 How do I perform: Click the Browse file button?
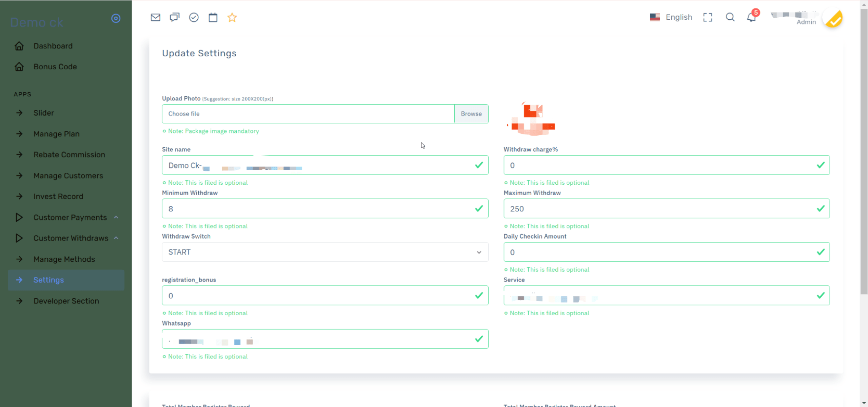pos(471,114)
